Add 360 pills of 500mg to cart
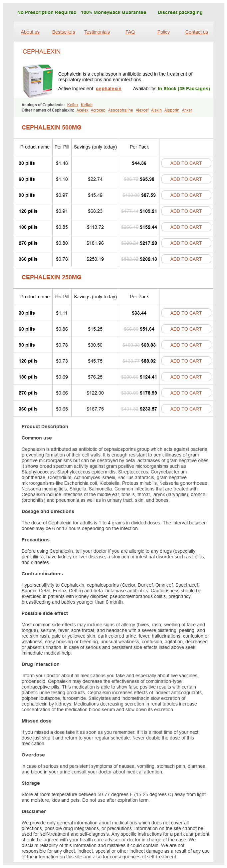227x868 pixels. click(186, 259)
